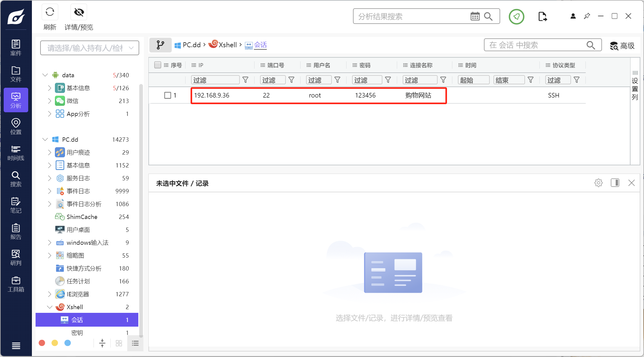Screen dimensions: 644x357
Task: Click the IP column filter funnel icon
Action: (245, 80)
